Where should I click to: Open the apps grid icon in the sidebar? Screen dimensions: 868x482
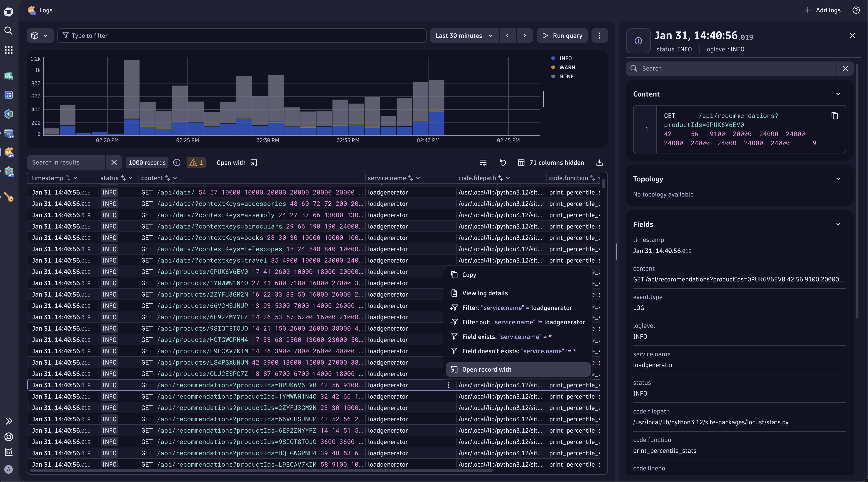coord(8,50)
